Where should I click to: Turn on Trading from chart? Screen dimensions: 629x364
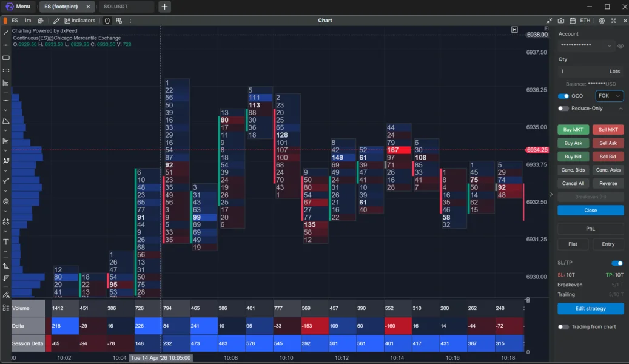click(563, 326)
